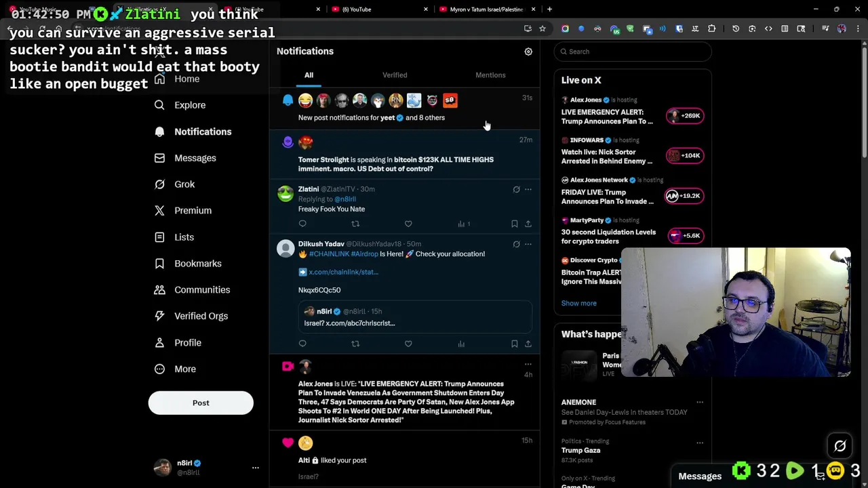Open Grok floating button at bottom right
The image size is (868, 488).
pos(840,446)
